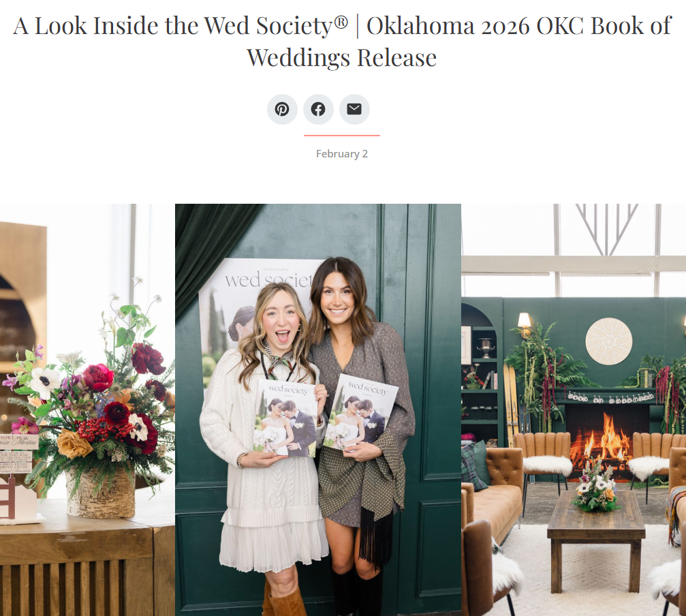686x616 pixels.
Task: Open the center photo of two women
Action: click(318, 410)
